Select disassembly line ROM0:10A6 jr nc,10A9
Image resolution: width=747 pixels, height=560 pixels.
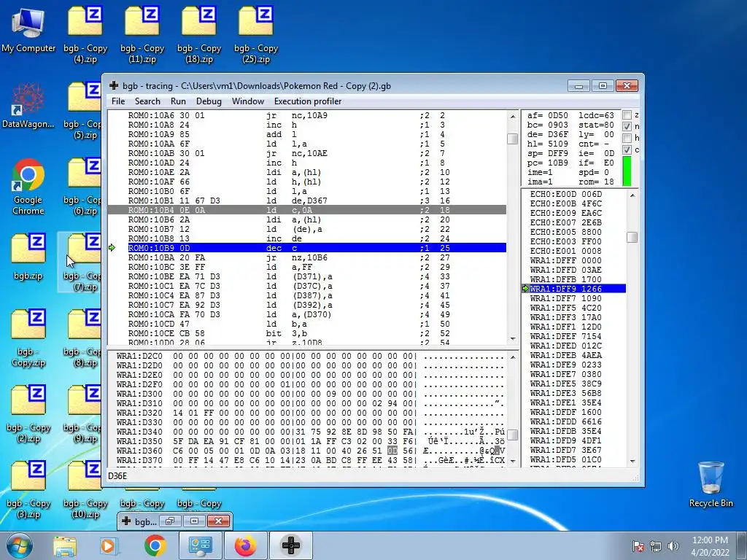[307, 115]
